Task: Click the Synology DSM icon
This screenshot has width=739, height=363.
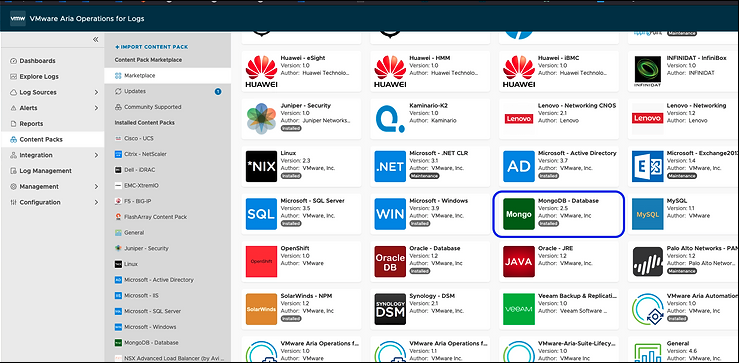Action: [x=390, y=309]
